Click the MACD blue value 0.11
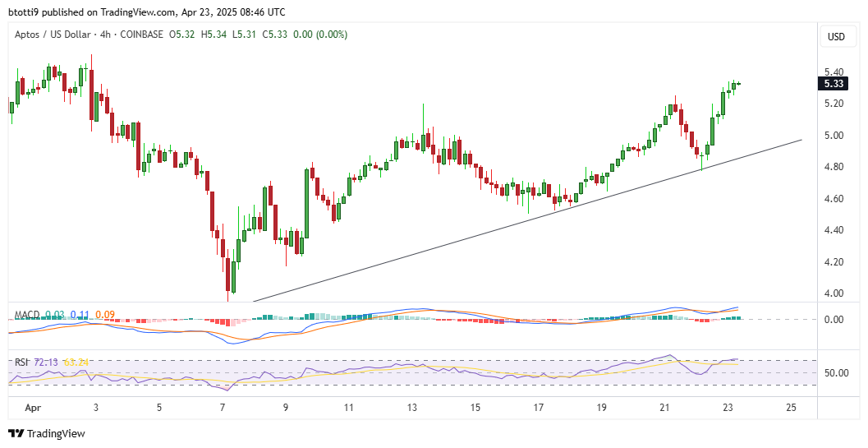 80,315
